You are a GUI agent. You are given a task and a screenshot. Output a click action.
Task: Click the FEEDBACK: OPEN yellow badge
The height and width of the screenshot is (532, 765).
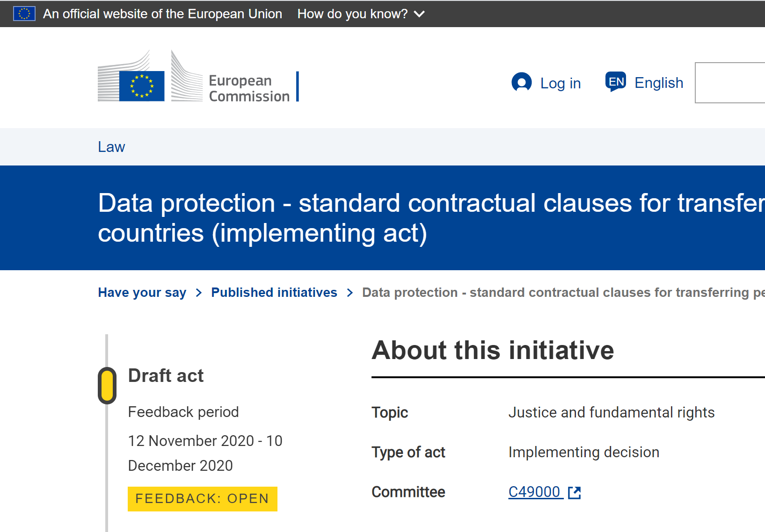click(x=203, y=499)
